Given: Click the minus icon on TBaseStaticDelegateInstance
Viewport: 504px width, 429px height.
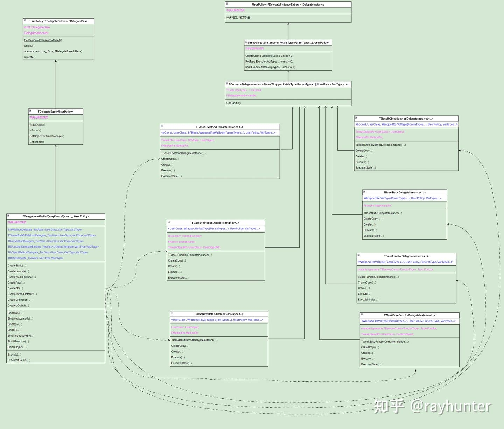Looking at the screenshot, I should (364, 192).
